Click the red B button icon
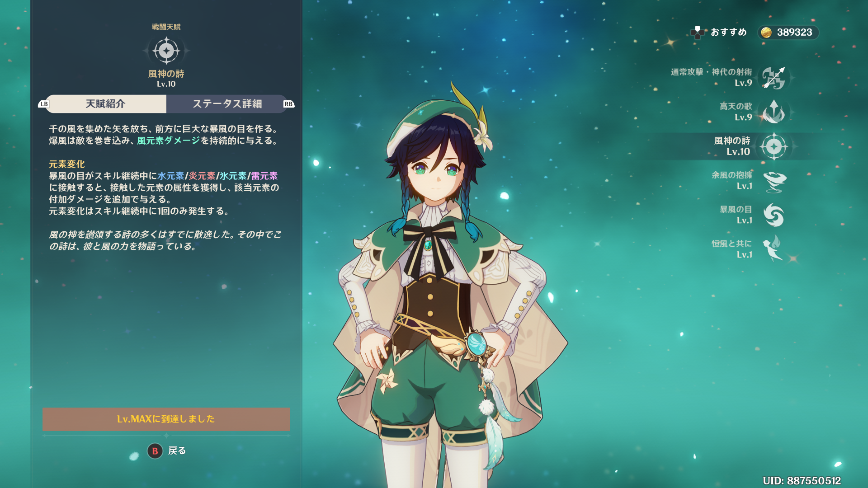The height and width of the screenshot is (488, 868). coord(155,451)
